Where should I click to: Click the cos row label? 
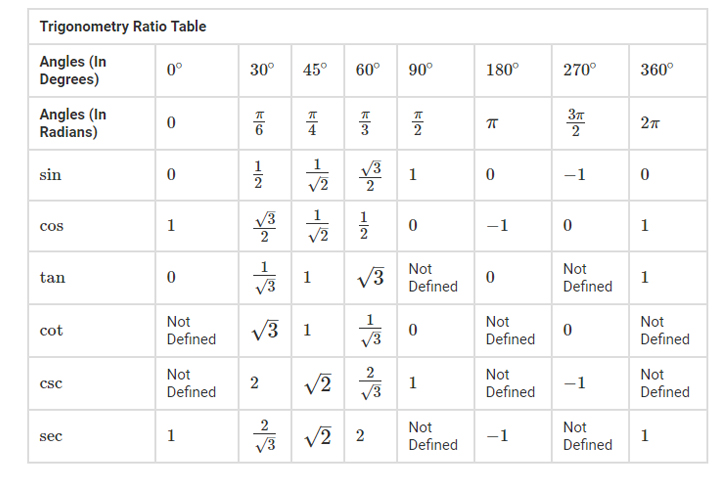click(50, 227)
